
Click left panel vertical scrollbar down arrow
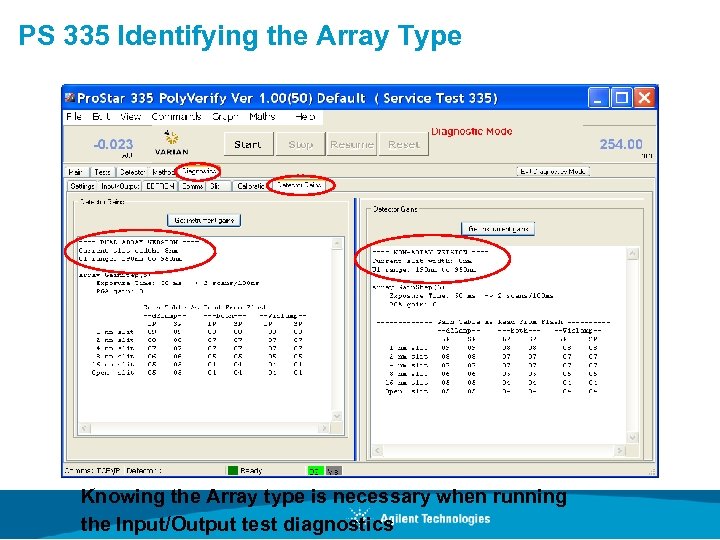pos(337,416)
